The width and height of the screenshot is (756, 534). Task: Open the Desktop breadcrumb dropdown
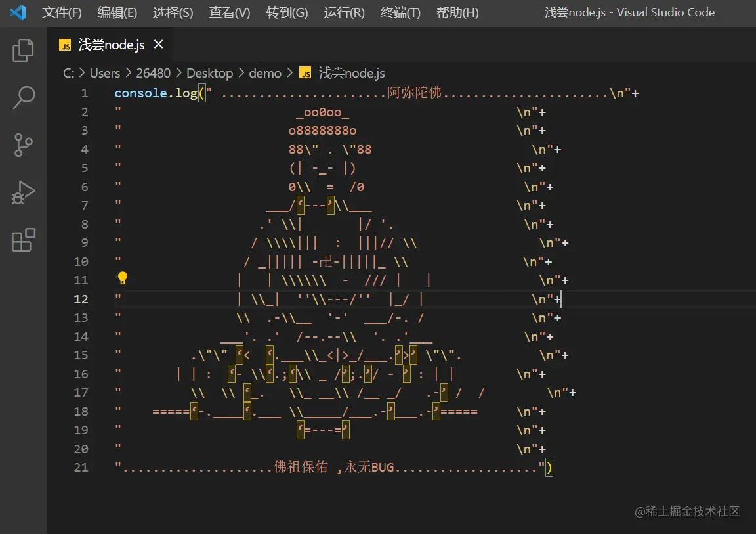point(210,73)
